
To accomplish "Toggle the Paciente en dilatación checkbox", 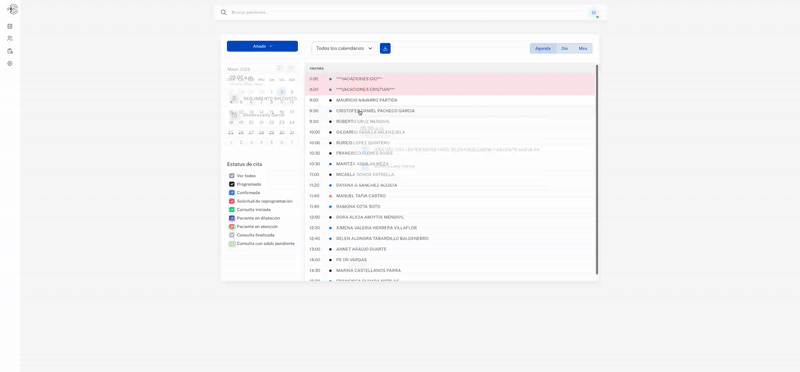I will click(x=232, y=218).
